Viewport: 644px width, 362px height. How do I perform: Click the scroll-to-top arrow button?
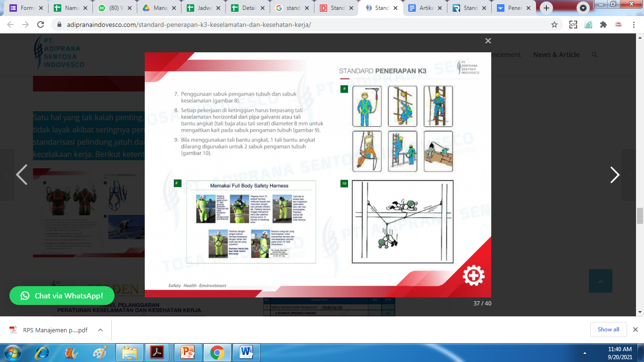click(601, 281)
